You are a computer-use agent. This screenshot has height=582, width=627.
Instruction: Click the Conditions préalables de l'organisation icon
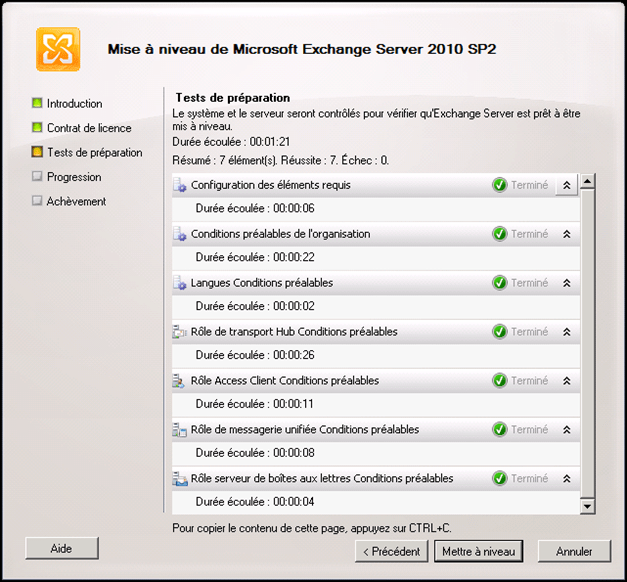(x=180, y=234)
